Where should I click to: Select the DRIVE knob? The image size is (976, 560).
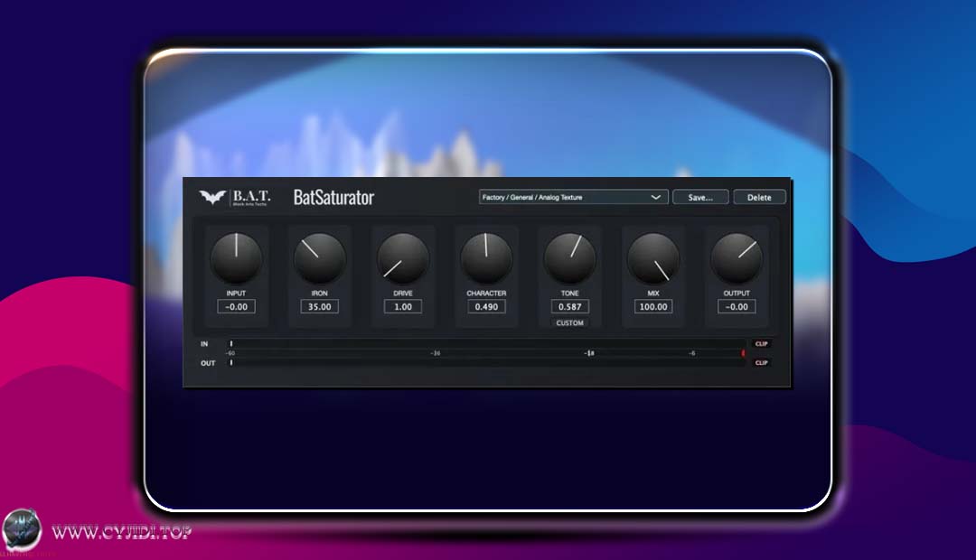(403, 257)
